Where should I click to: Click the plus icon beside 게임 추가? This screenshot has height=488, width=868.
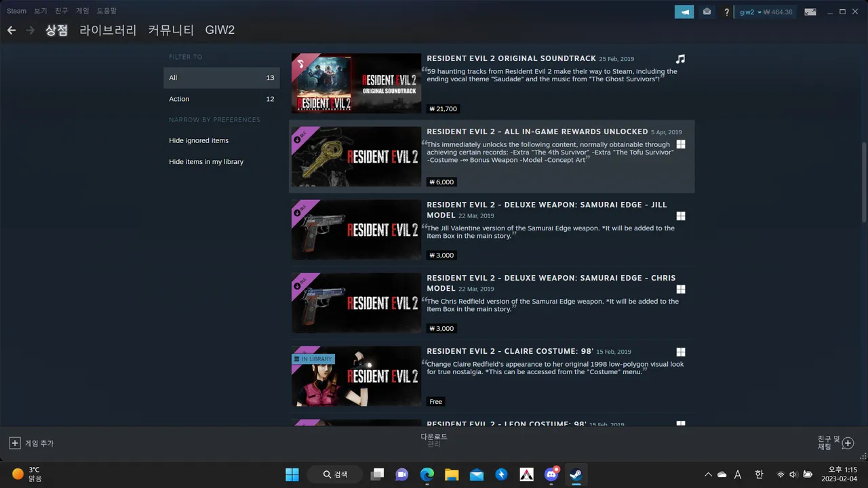14,443
